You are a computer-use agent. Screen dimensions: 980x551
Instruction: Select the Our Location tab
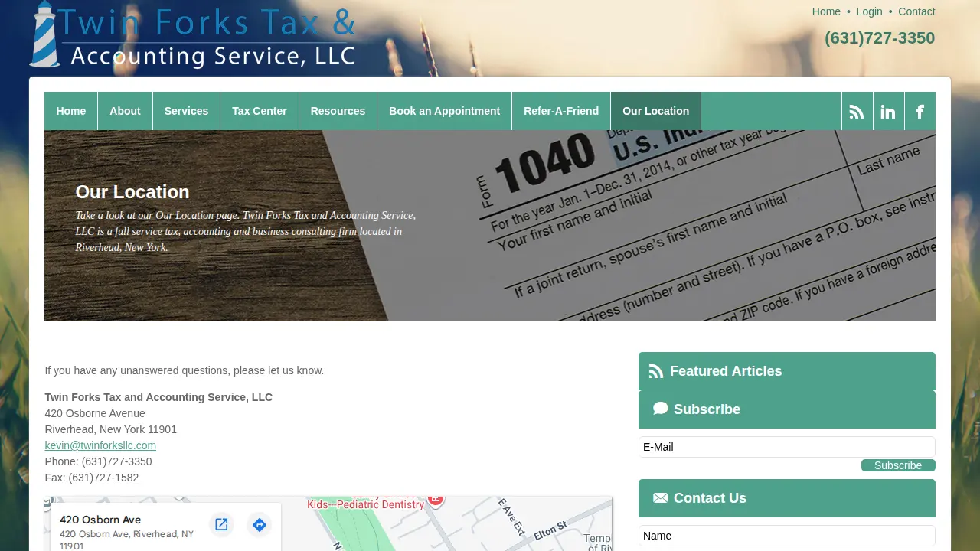655,111
